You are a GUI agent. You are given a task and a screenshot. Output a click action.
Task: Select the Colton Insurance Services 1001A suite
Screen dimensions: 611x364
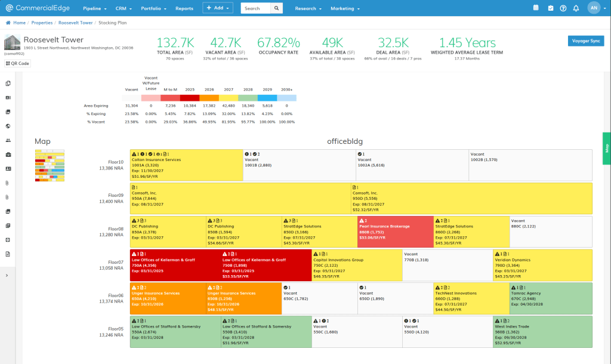187,165
